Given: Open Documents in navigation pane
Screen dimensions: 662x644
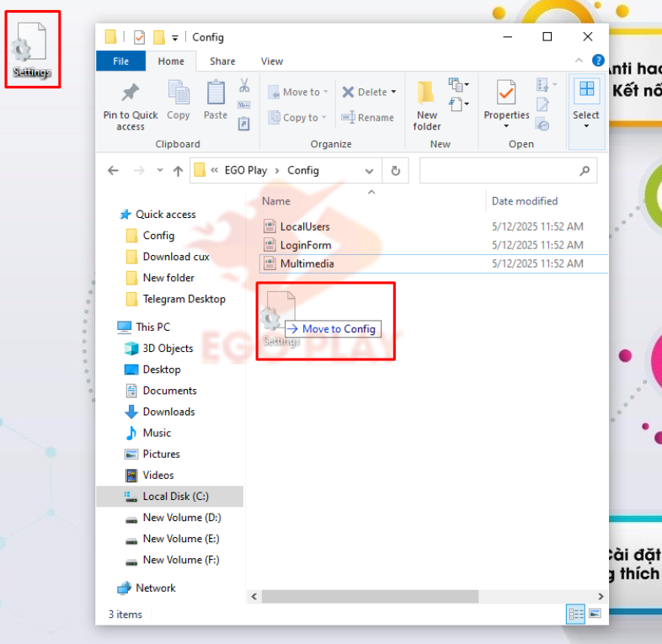Looking at the screenshot, I should [169, 391].
